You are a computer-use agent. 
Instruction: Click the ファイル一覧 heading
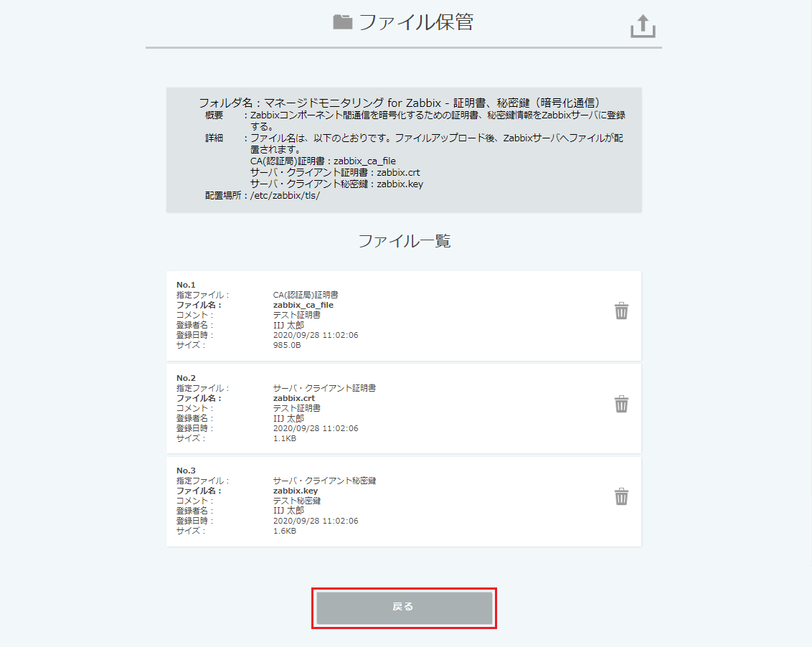tap(405, 241)
